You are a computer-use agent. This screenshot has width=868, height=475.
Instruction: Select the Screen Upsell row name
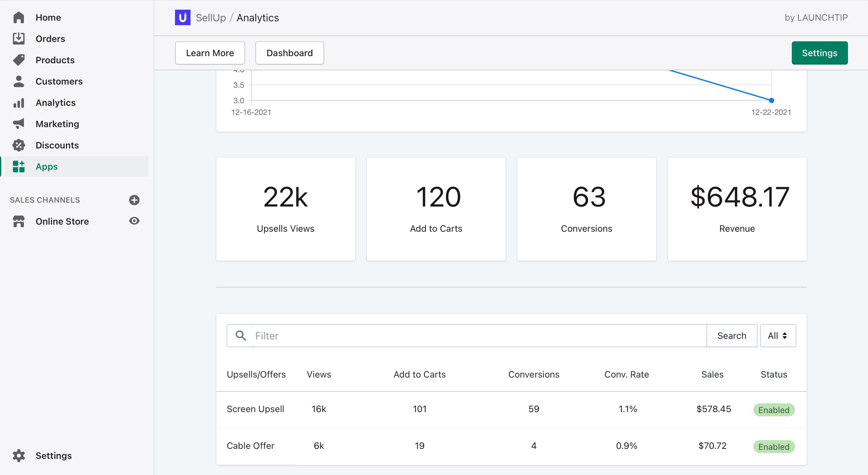[x=255, y=409]
